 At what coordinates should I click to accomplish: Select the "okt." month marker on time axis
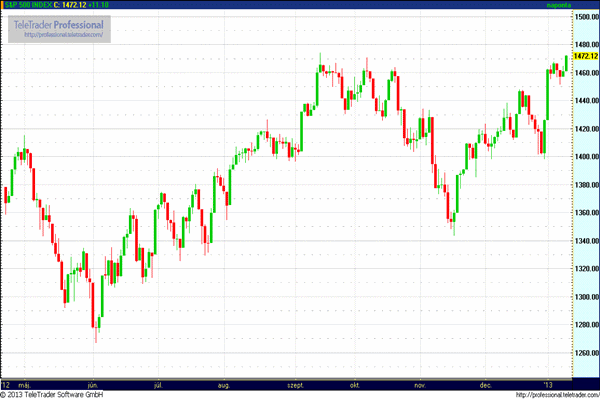click(x=355, y=384)
